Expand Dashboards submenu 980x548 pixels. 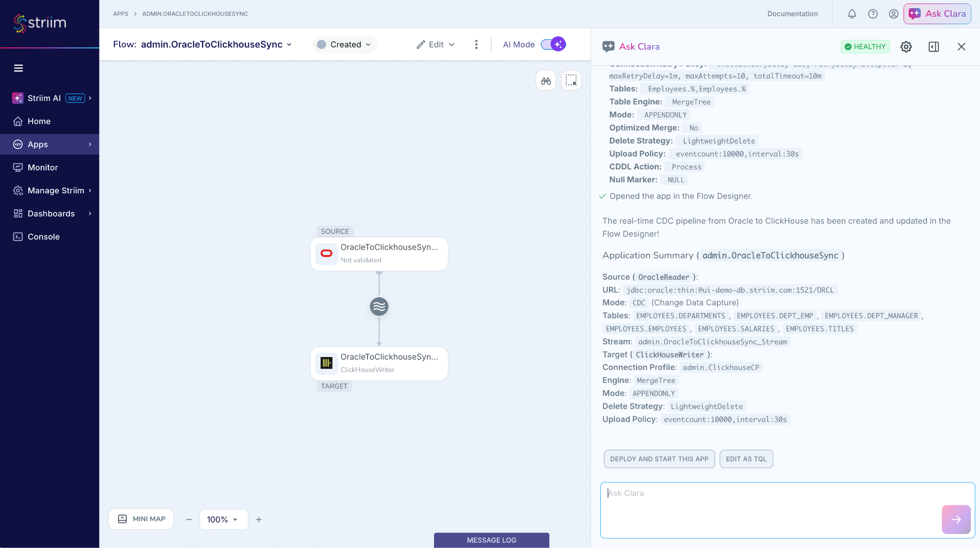tap(50, 213)
